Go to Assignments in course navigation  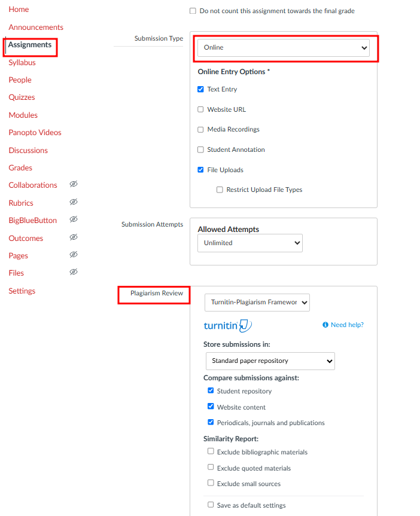(30, 45)
